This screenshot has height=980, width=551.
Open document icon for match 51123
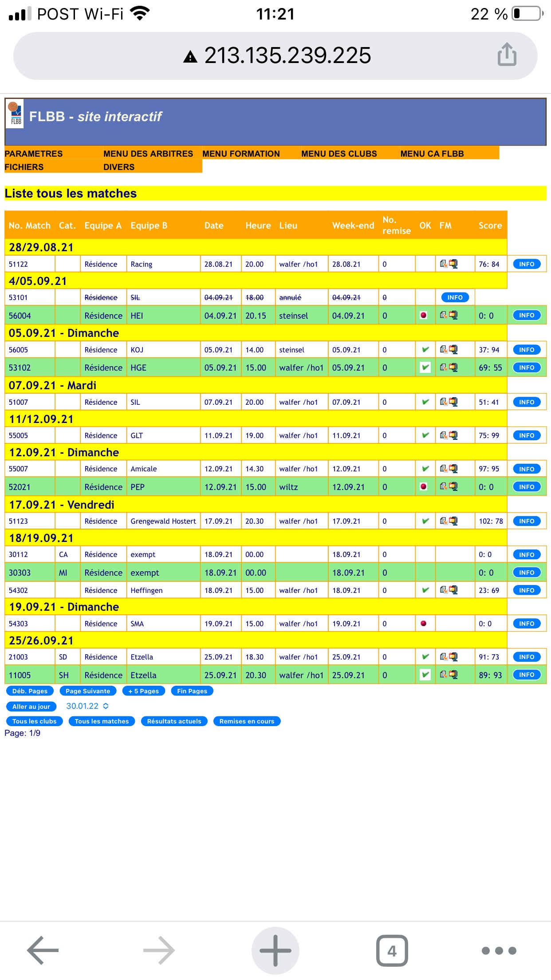pyautogui.click(x=443, y=521)
